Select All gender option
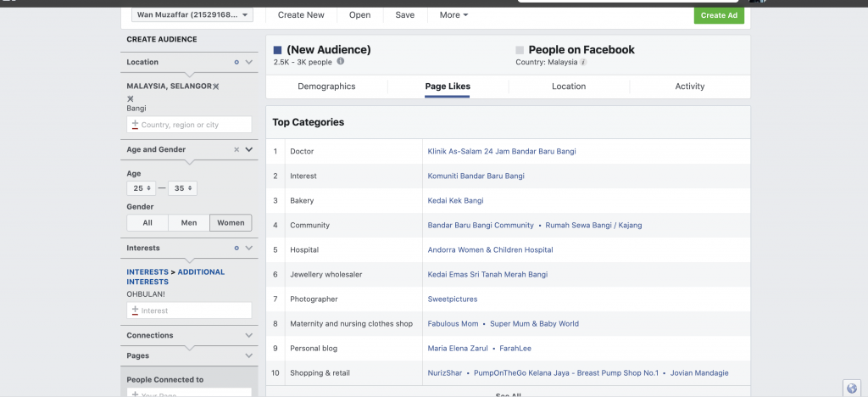 [x=147, y=222]
